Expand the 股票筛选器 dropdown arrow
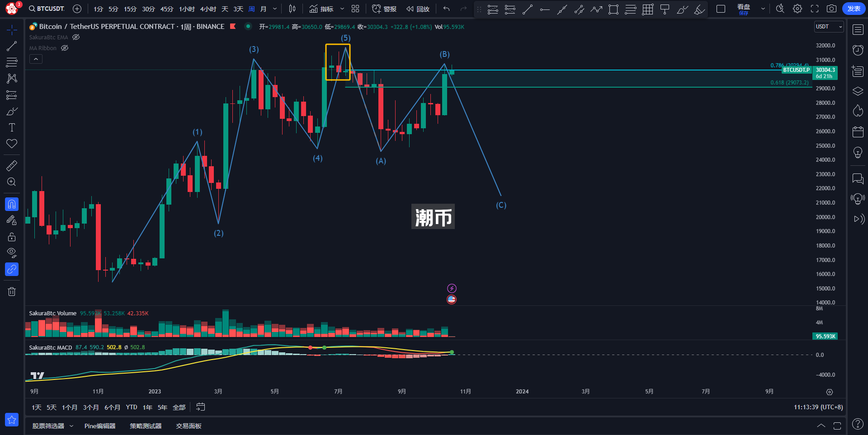The width and height of the screenshot is (868, 435). 71,426
